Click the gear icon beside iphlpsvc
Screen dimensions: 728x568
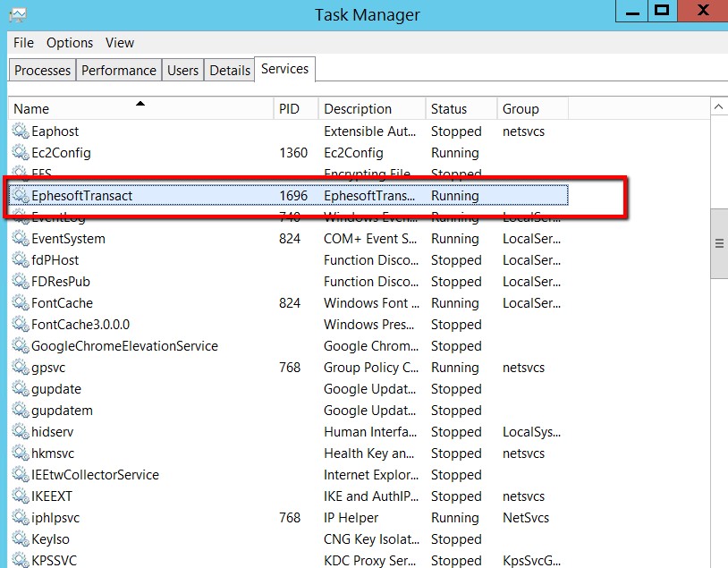21,517
